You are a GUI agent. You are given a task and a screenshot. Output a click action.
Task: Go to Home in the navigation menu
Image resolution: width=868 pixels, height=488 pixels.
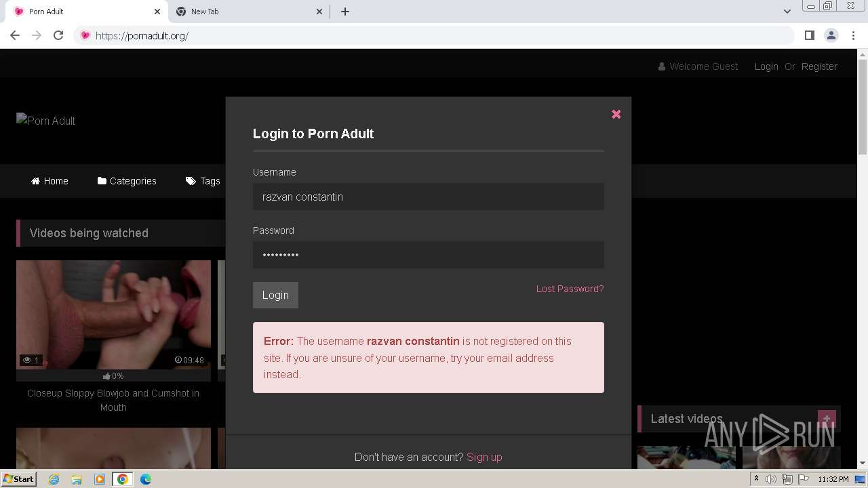pyautogui.click(x=50, y=181)
